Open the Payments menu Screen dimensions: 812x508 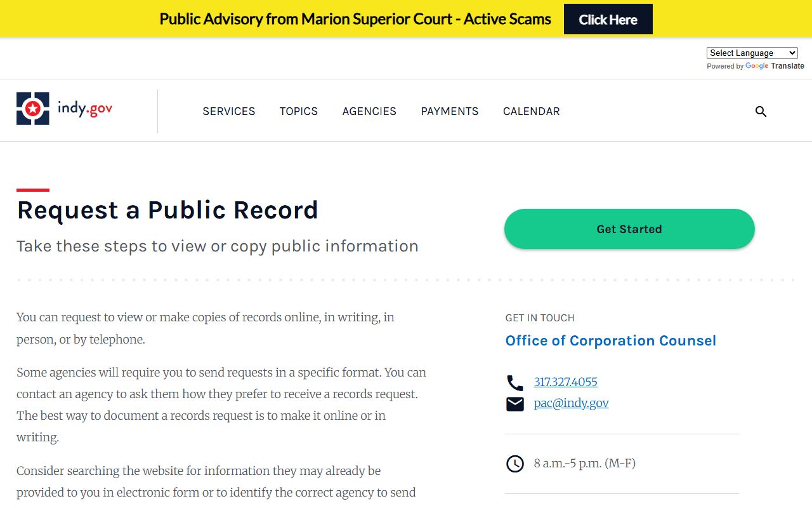(x=450, y=111)
